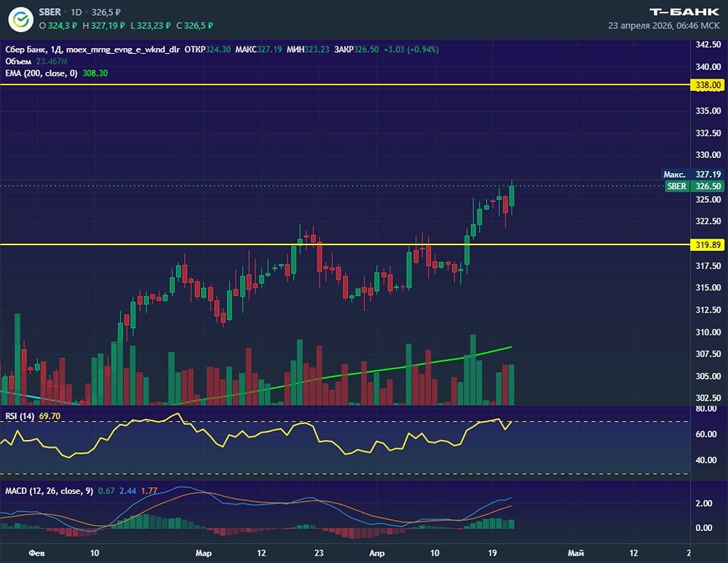
Task: Open the MACD (12, 26, close, 9) legend
Action: click(49, 491)
